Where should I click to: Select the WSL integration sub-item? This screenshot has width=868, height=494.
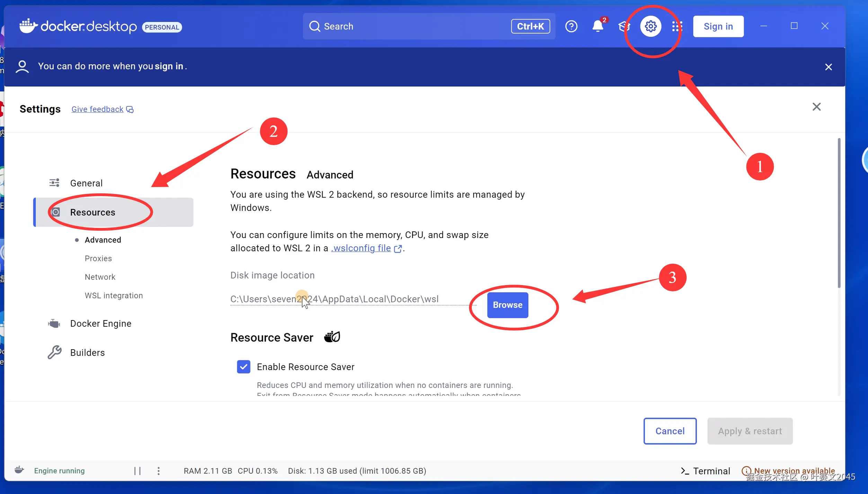114,295
